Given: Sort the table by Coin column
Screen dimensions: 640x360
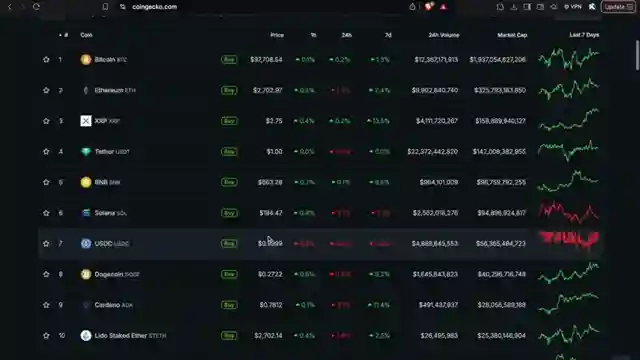Looking at the screenshot, I should point(86,35).
